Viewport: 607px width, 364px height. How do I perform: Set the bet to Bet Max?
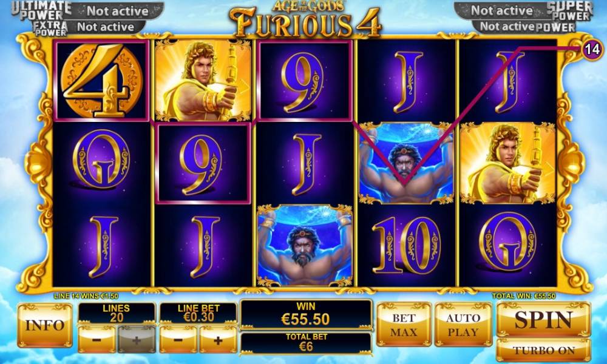(404, 324)
